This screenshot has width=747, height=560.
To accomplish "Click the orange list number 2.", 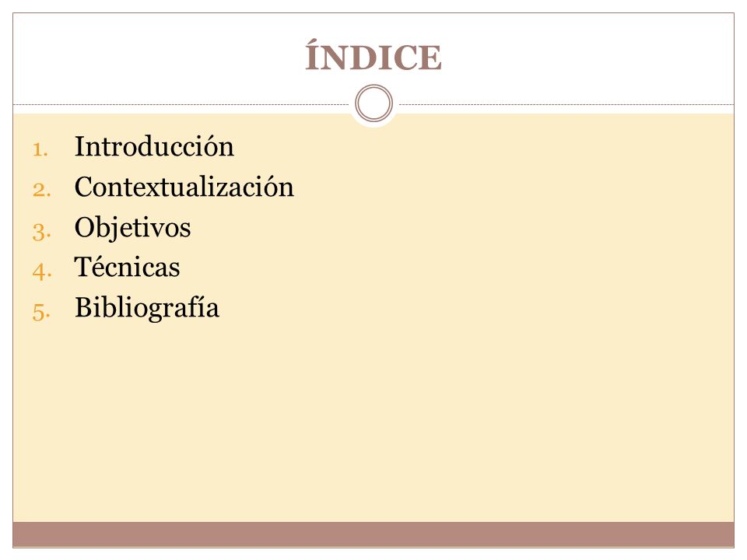I will click(42, 190).
